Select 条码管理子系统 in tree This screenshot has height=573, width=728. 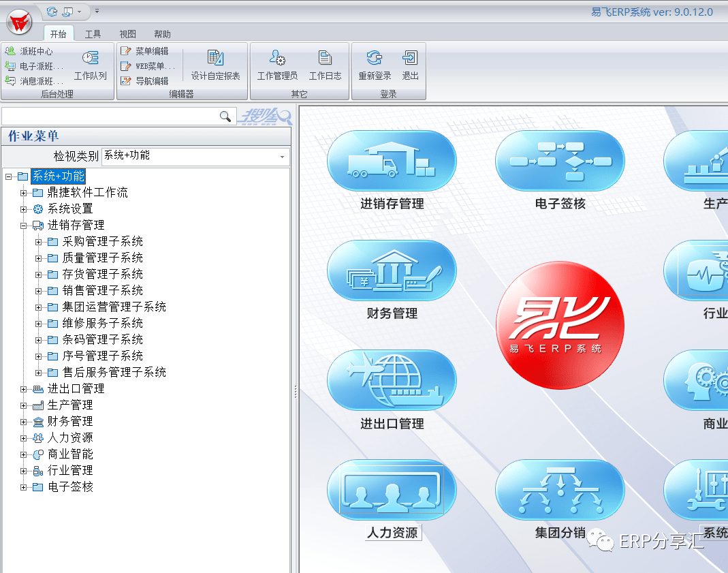pos(103,339)
